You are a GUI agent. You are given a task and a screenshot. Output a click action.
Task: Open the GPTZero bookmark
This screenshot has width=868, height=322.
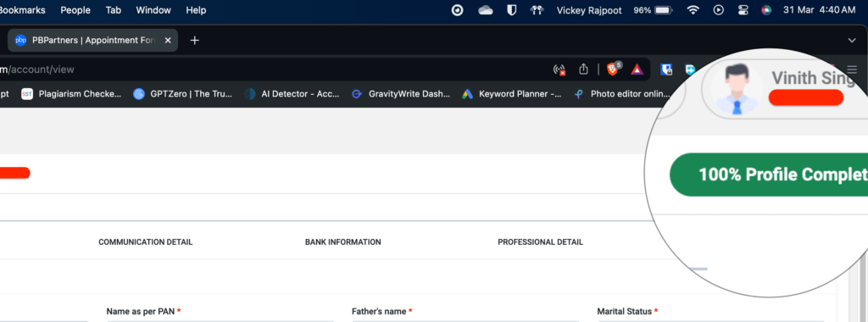click(183, 94)
